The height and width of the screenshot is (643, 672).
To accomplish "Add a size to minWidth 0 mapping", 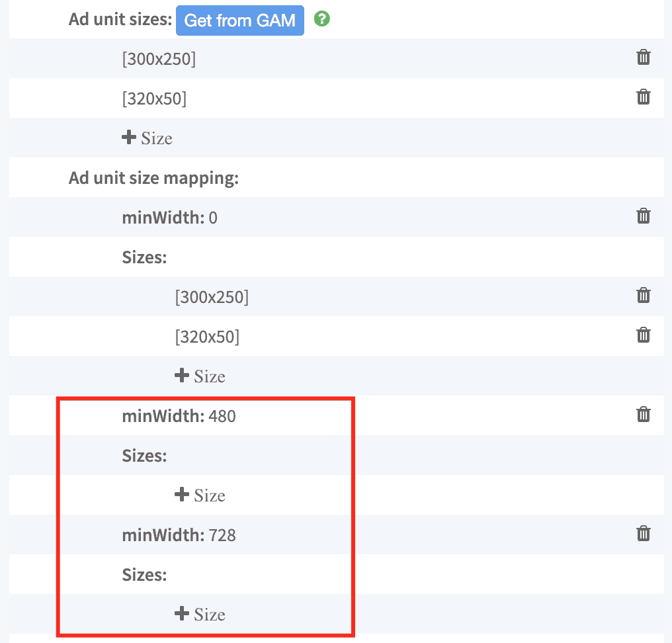I will 200,376.
